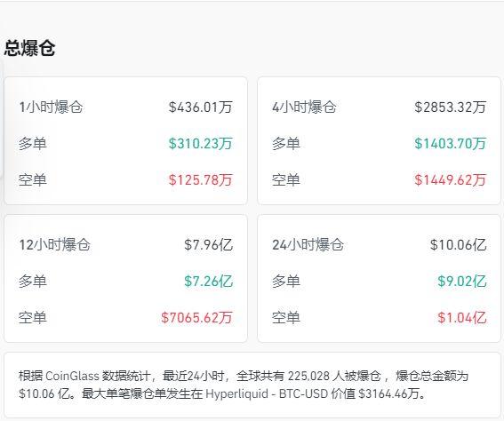
Task: Click the 1-hour short liquidation $125.78万
Action: click(201, 179)
